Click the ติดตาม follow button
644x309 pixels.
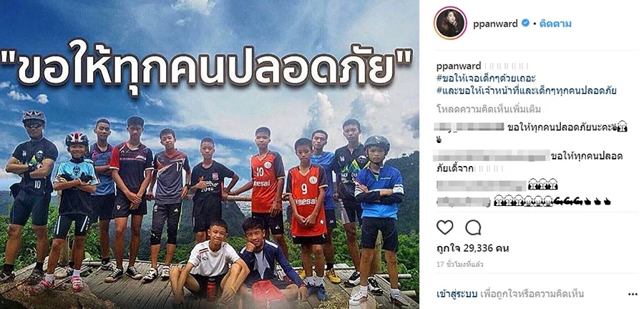point(555,24)
